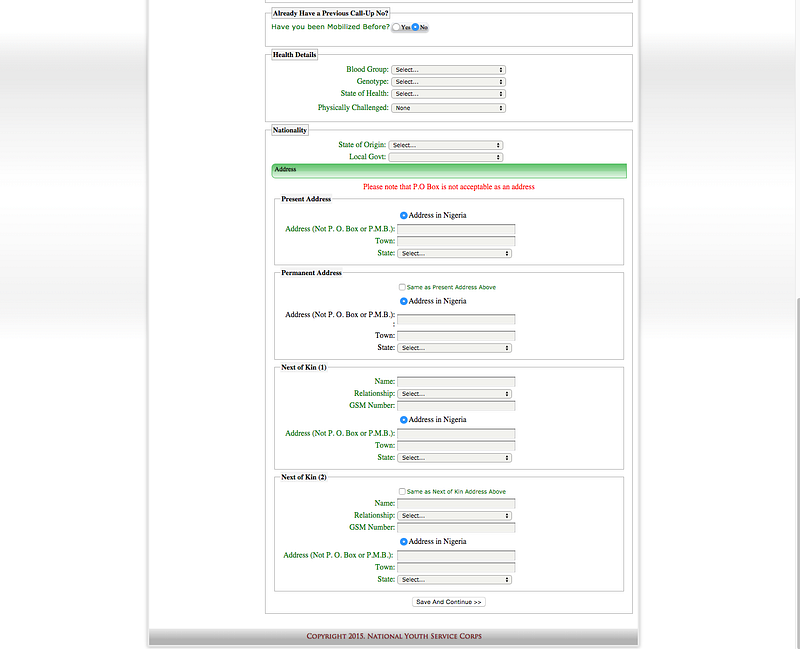Open the State of Health dropdown
Screen dimensions: 800x649
tap(448, 94)
